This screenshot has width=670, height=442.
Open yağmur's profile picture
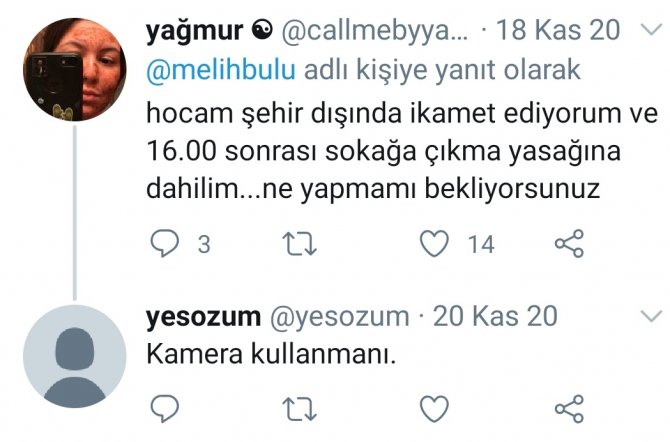pyautogui.click(x=75, y=69)
